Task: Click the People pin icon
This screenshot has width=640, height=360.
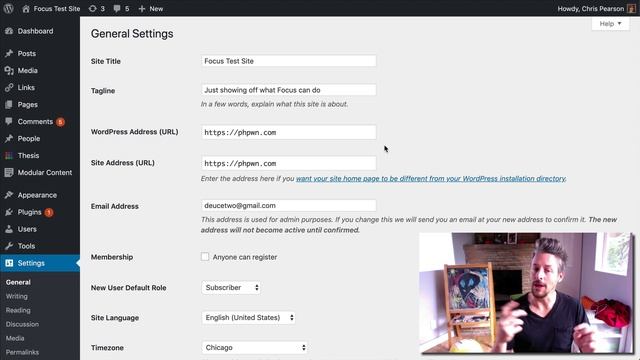Action: pos(9,138)
